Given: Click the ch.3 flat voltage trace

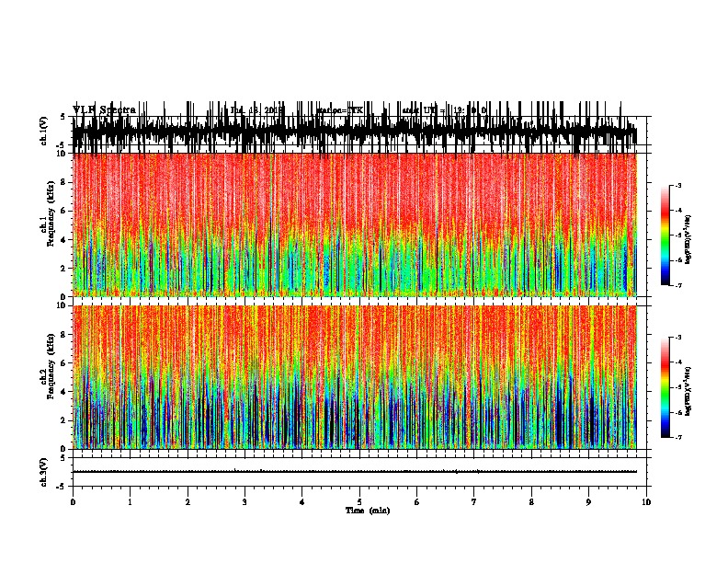Looking at the screenshot, I should click(x=355, y=472).
